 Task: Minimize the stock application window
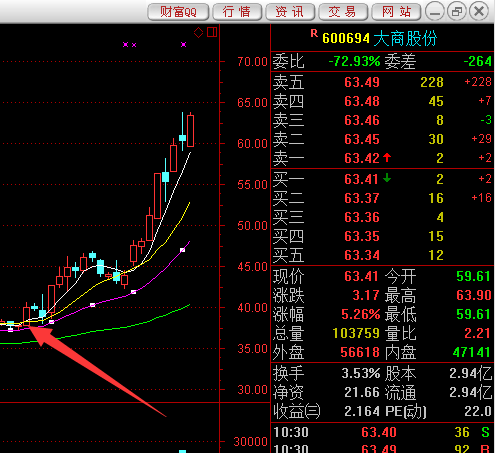[435, 12]
